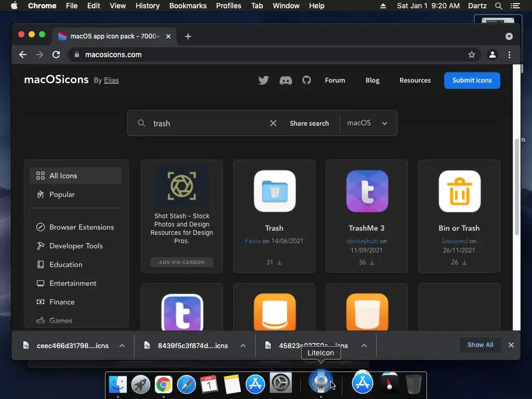
Task: Open the Chrome profile avatar icon
Action: click(x=493, y=55)
